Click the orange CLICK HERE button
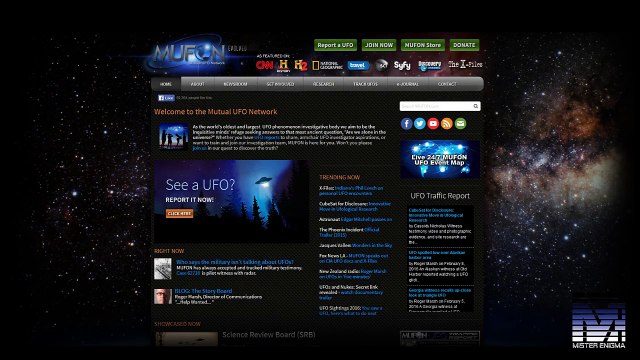The width and height of the screenshot is (640, 360). tap(180, 213)
